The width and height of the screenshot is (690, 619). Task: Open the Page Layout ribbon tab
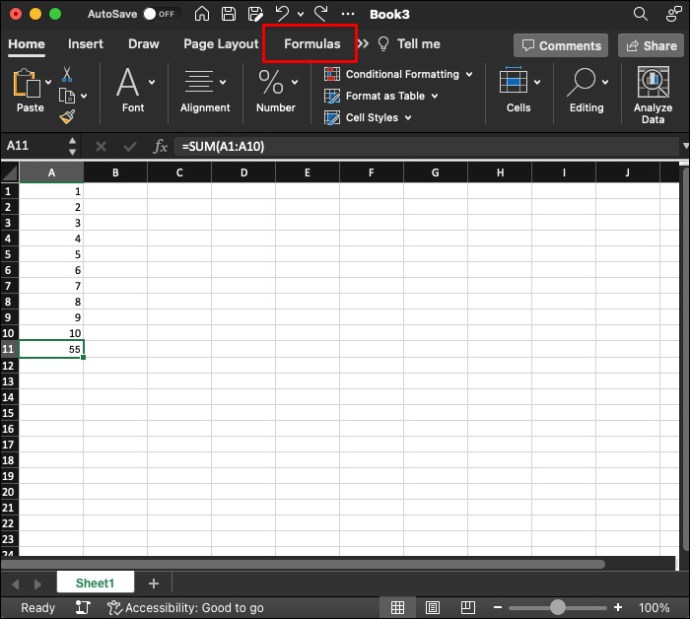pos(221,44)
